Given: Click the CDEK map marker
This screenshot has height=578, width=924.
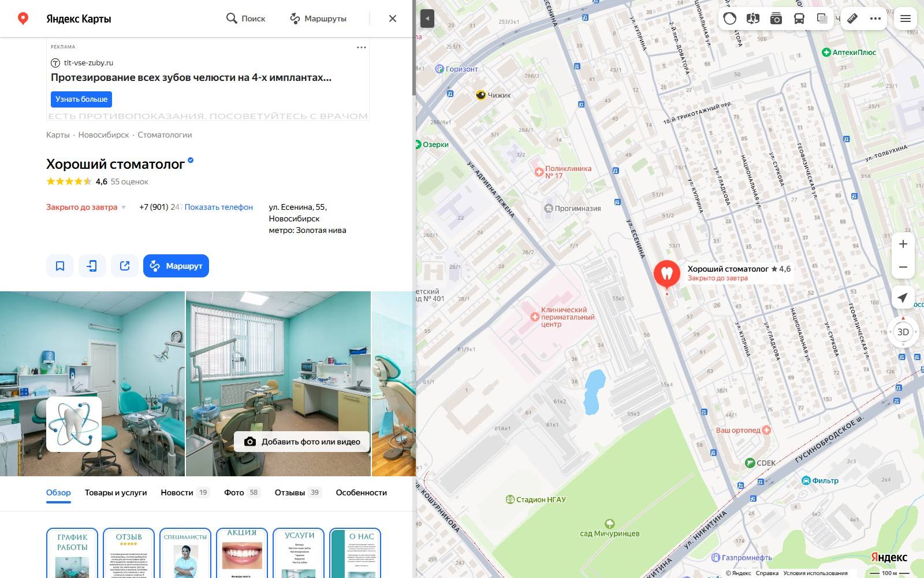Looking at the screenshot, I should 761,463.
